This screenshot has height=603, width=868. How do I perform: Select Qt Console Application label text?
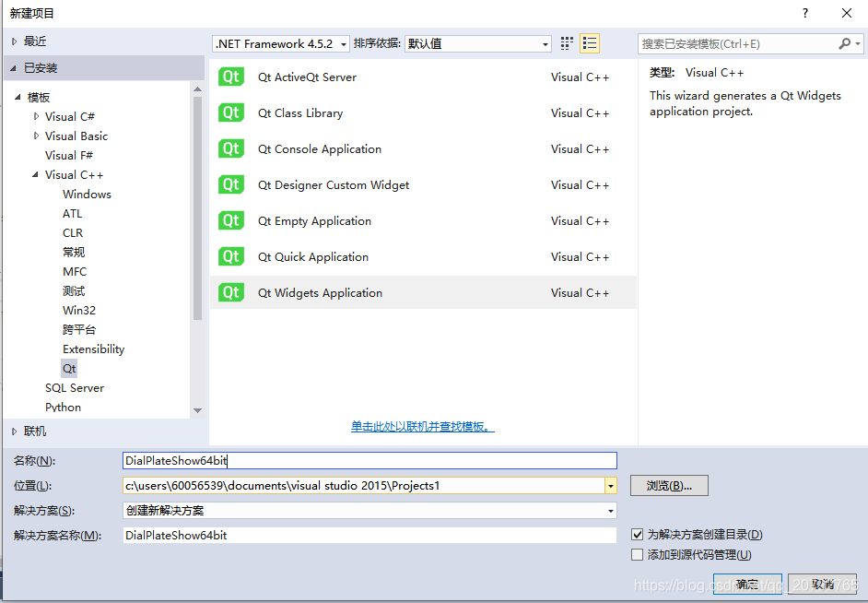click(x=320, y=149)
